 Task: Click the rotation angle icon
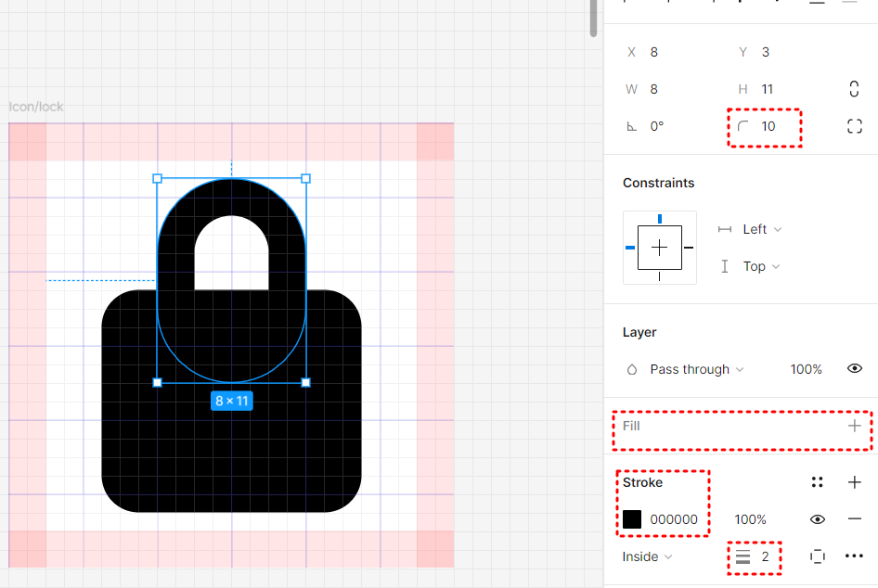click(631, 126)
